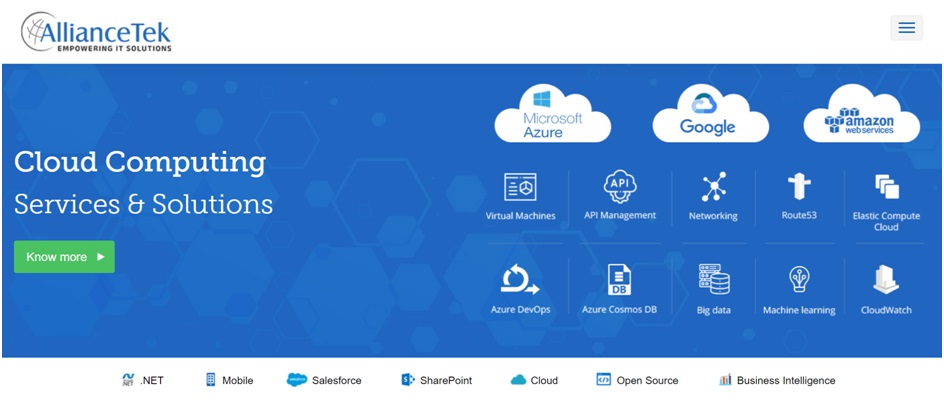Screen dimensions: 944x404
Task: Select the Google Cloud badge
Action: (708, 114)
